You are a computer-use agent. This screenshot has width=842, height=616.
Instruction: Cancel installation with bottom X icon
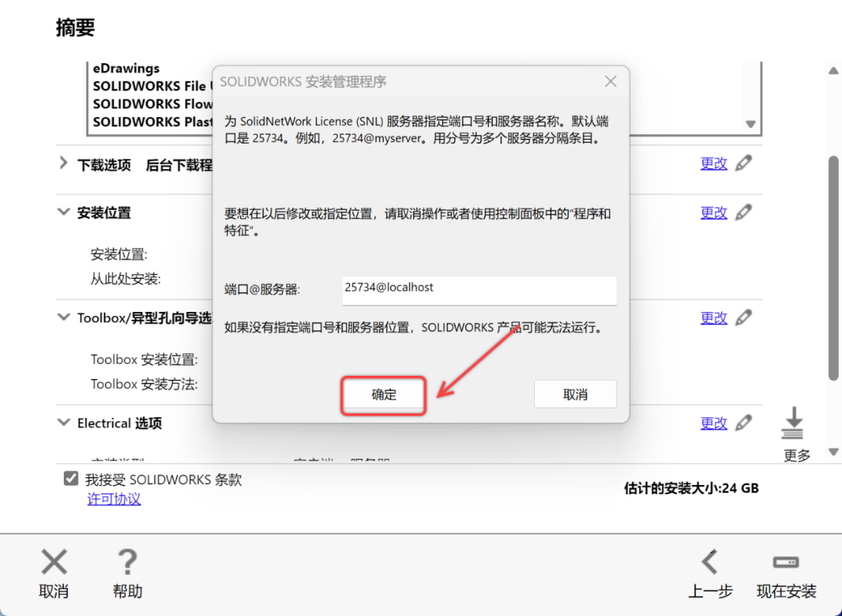pyautogui.click(x=55, y=562)
